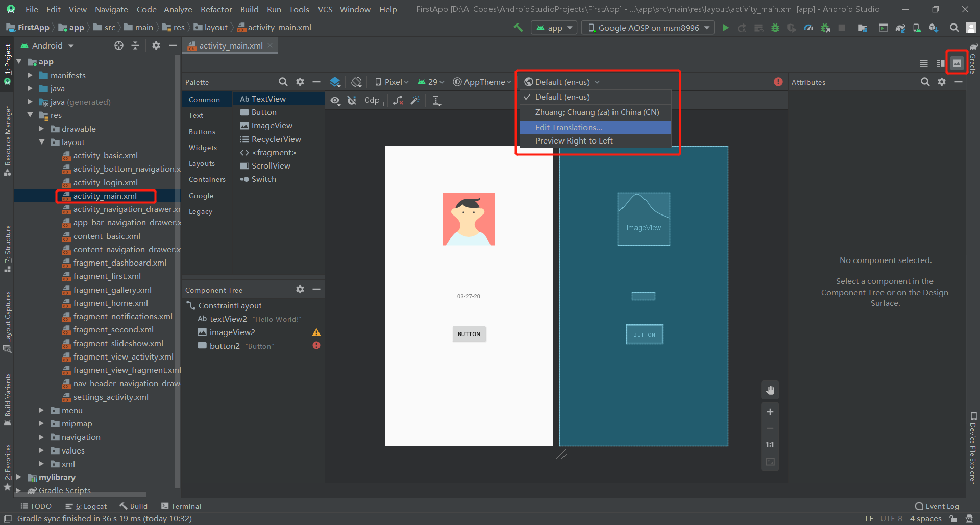Search the Palette with magnifier icon
Image resolution: width=980 pixels, height=525 pixels.
(x=283, y=82)
